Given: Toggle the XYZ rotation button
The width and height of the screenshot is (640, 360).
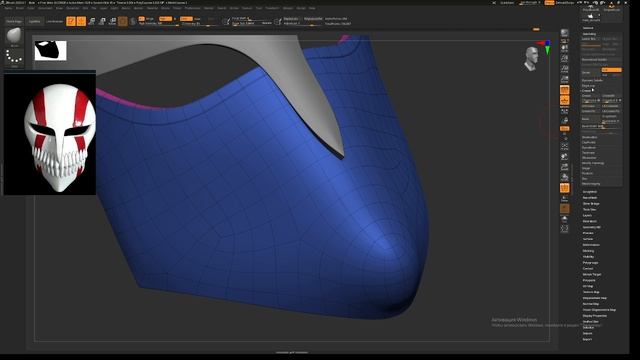Looking at the screenshot, I should click(x=564, y=129).
